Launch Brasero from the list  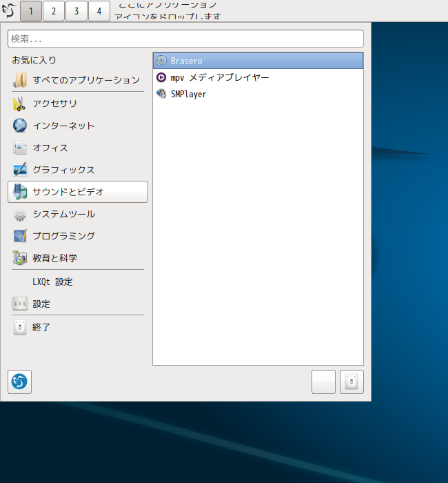click(x=258, y=61)
